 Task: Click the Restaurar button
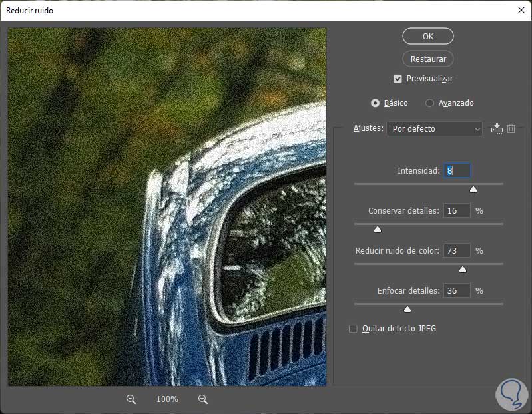click(x=428, y=59)
